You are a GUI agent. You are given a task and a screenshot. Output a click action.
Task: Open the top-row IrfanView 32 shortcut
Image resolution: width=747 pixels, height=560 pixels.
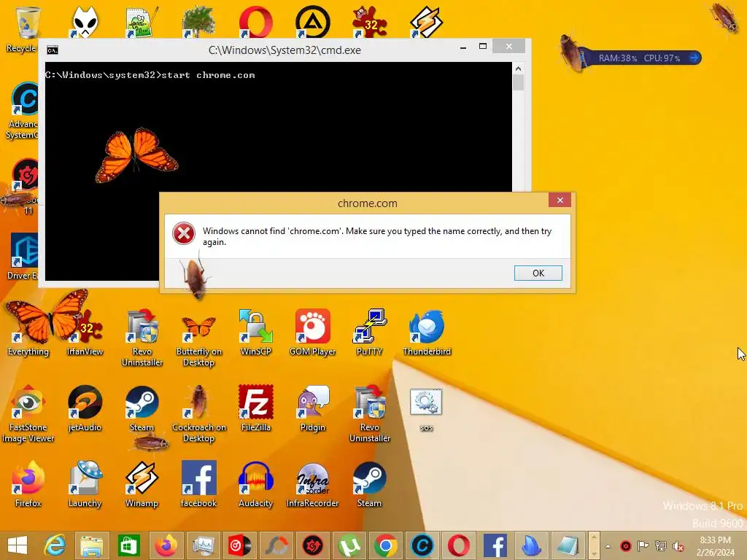click(x=370, y=22)
